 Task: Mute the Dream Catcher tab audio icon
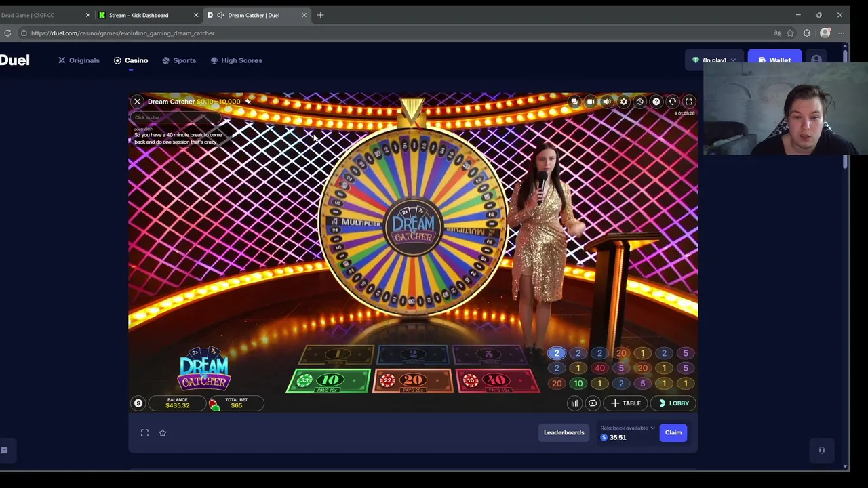220,15
